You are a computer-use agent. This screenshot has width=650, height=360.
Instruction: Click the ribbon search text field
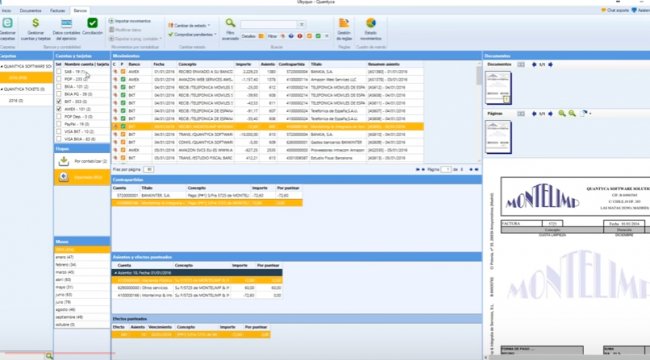(x=269, y=24)
